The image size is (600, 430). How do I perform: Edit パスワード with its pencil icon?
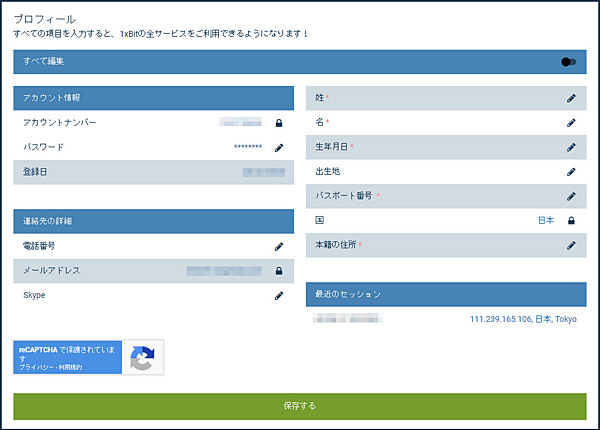[x=279, y=148]
